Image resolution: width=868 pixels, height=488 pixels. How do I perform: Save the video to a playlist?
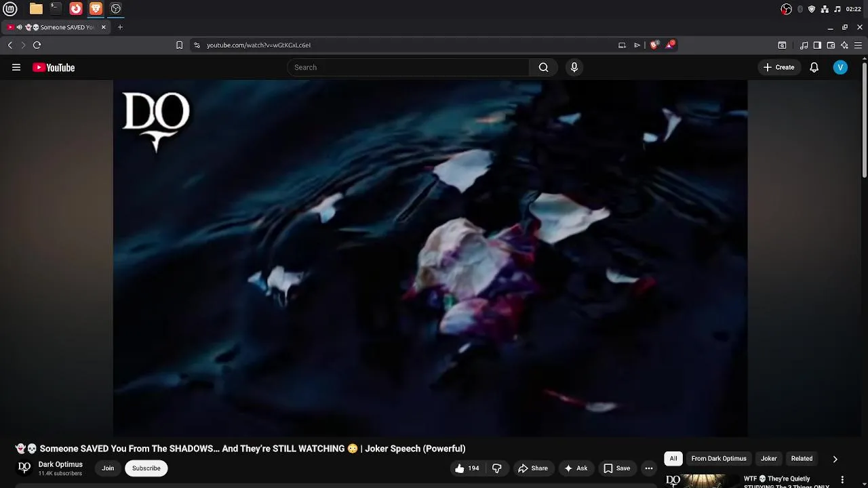point(616,468)
